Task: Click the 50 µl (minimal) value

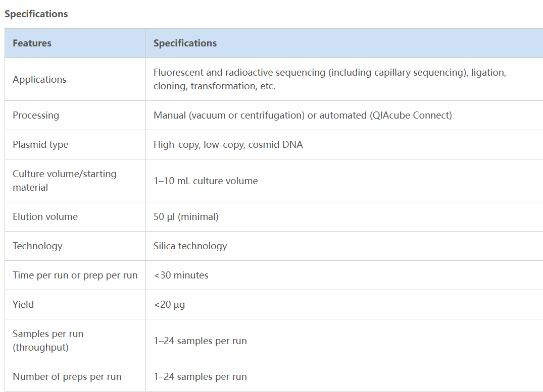Action: (186, 217)
